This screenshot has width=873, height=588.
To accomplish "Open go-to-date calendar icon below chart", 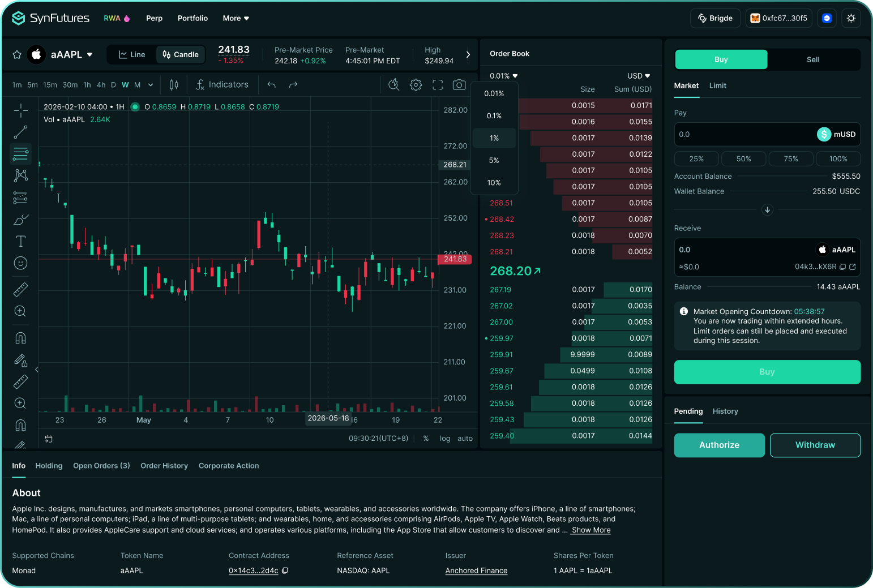I will pos(49,439).
